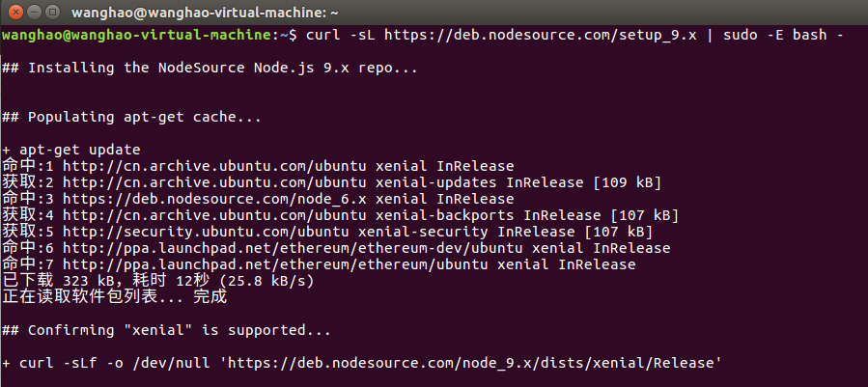
Task: Click the '+ apt-get update' line
Action: [x=71, y=151]
